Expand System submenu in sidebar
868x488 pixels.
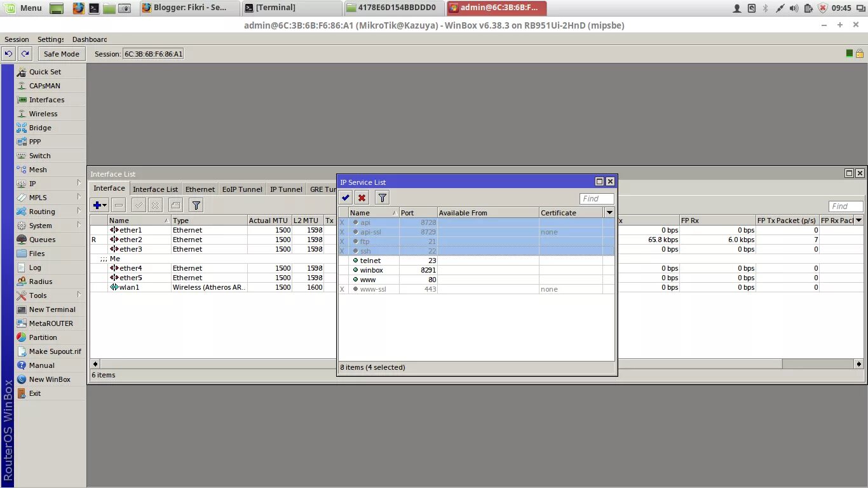(50, 226)
